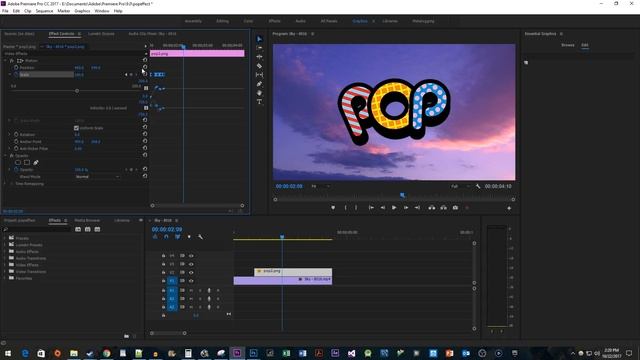Image resolution: width=640 pixels, height=360 pixels.
Task: Collapse the Motion effect group
Action: [6, 61]
